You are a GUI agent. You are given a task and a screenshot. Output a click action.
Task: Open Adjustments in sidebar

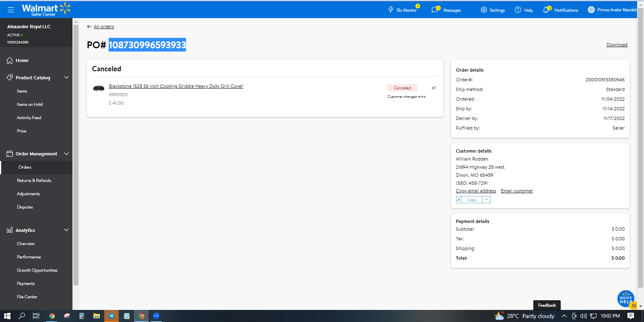[28, 194]
